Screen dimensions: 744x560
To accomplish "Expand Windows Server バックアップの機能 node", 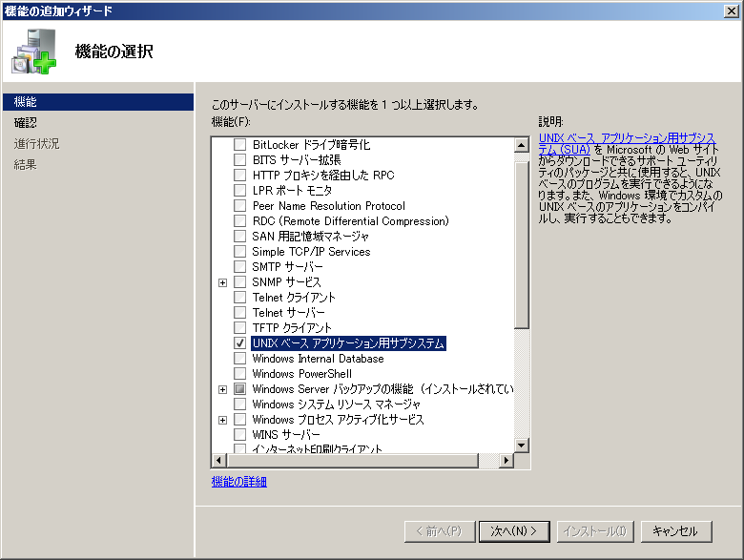I will click(223, 389).
